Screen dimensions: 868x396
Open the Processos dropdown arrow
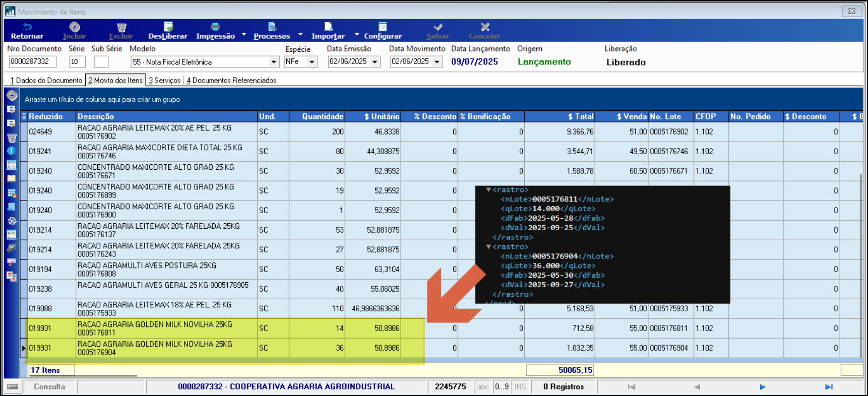tap(300, 34)
